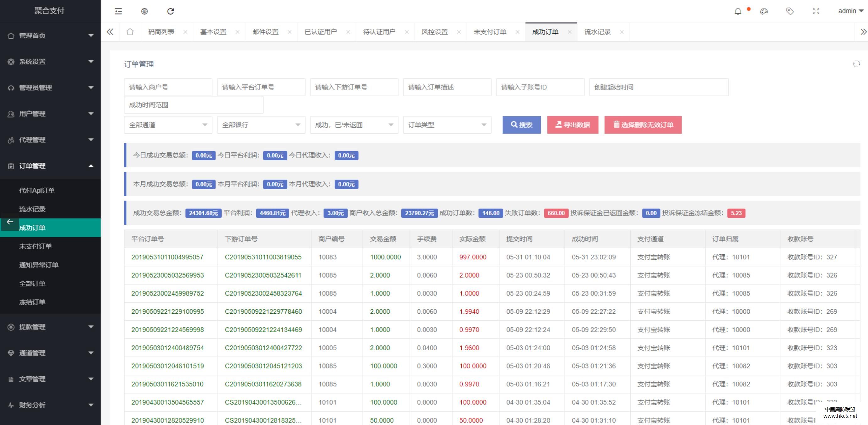Toggle the sidebar collapse icon
Image resolution: width=868 pixels, height=425 pixels.
(x=118, y=11)
